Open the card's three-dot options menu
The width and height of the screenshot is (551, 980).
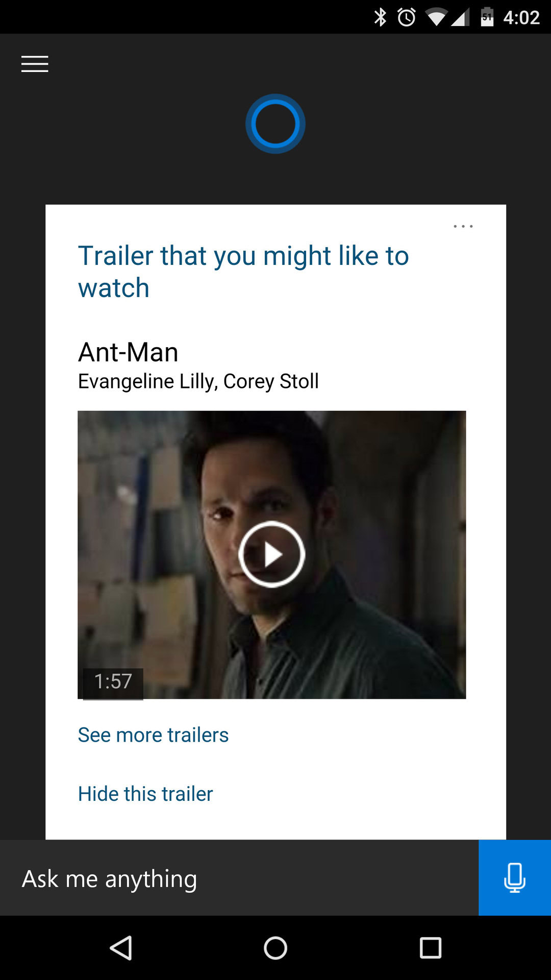pos(463,226)
